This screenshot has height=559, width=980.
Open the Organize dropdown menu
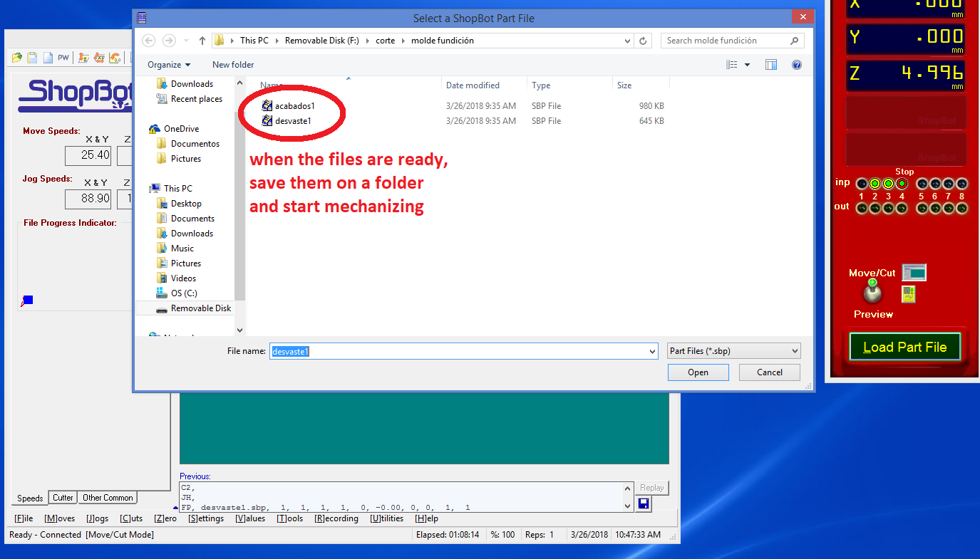pyautogui.click(x=169, y=65)
